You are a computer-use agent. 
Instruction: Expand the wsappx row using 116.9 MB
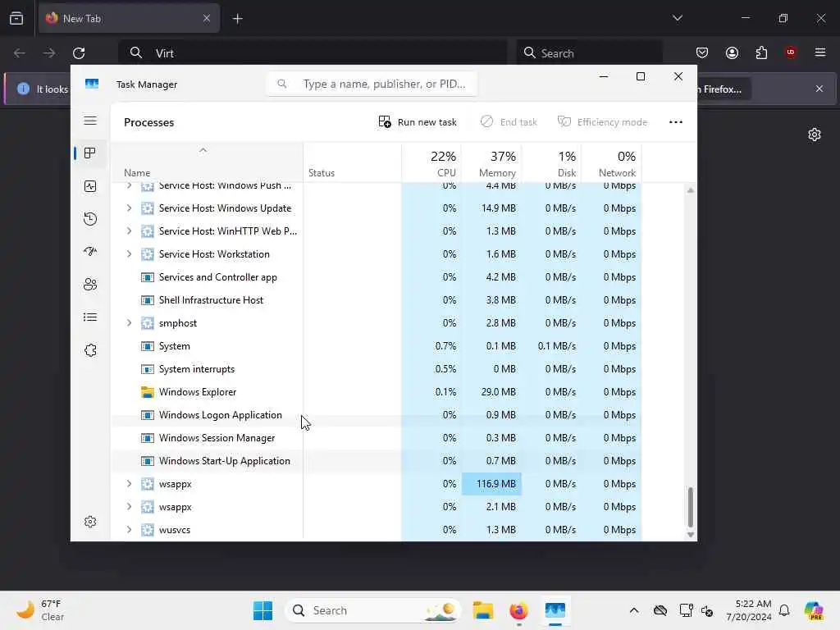coord(129,484)
